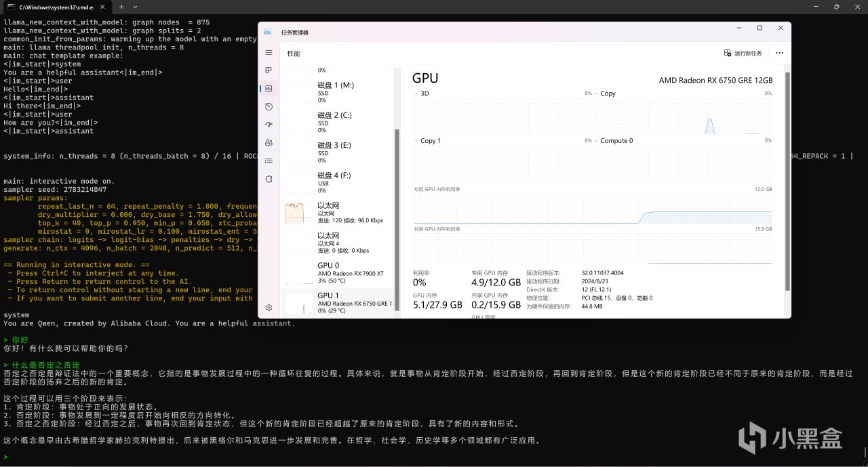Select 磁盘 1 (M:) in performance list
Viewport: 868px width, 467px height.
coord(338,93)
